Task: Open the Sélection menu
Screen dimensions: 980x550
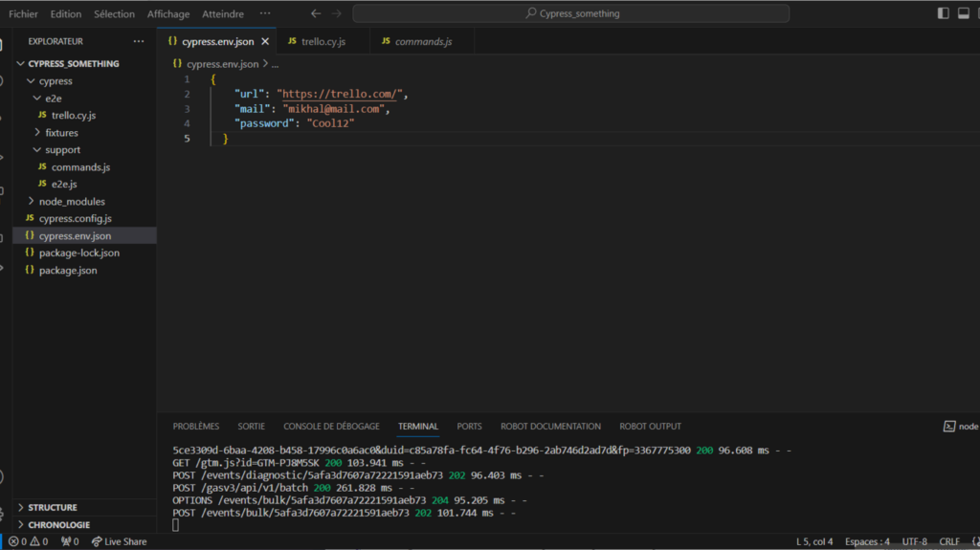Action: (x=114, y=13)
